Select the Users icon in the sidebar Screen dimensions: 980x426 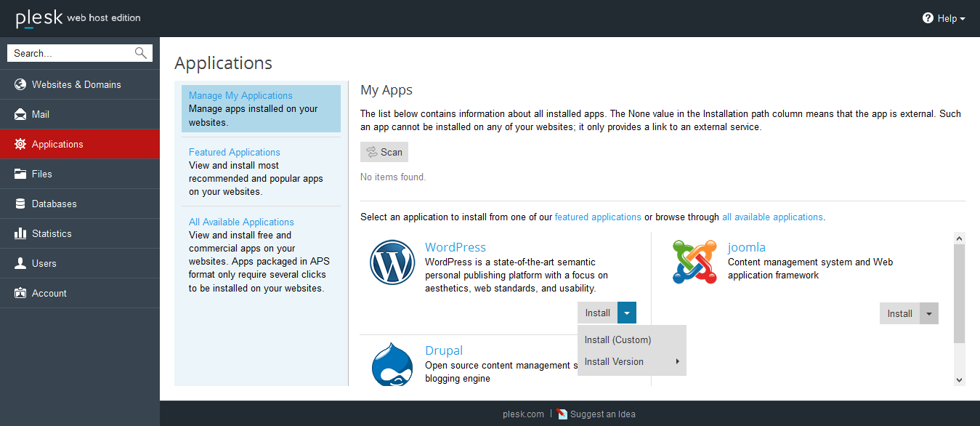[x=20, y=263]
